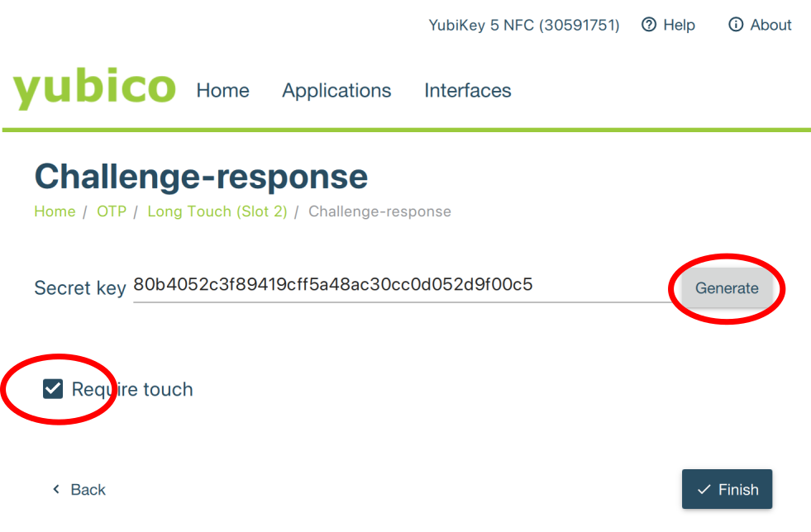Click the Back chevron arrow icon
811x532 pixels.
coord(56,490)
